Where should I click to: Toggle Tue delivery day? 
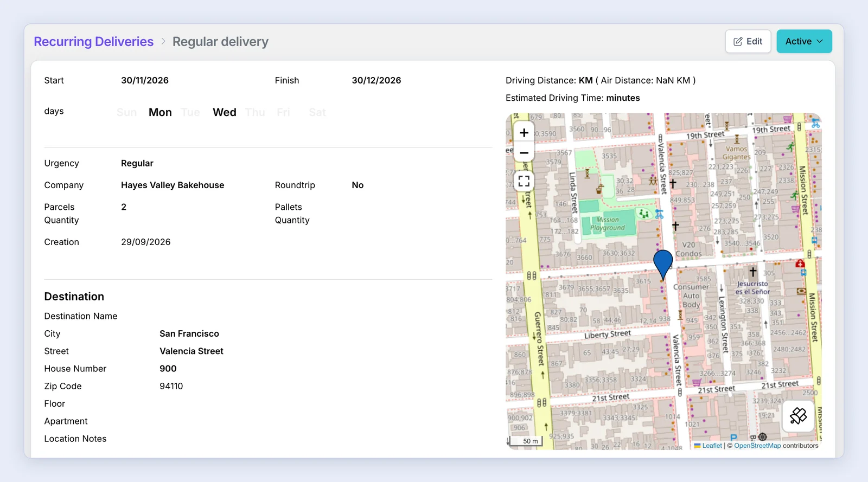point(190,112)
